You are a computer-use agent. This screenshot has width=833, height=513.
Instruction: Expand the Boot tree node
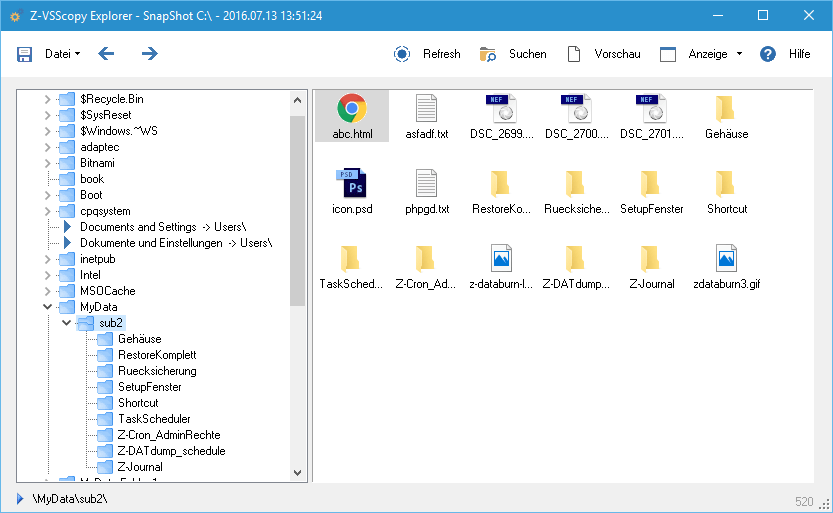pyautogui.click(x=47, y=195)
